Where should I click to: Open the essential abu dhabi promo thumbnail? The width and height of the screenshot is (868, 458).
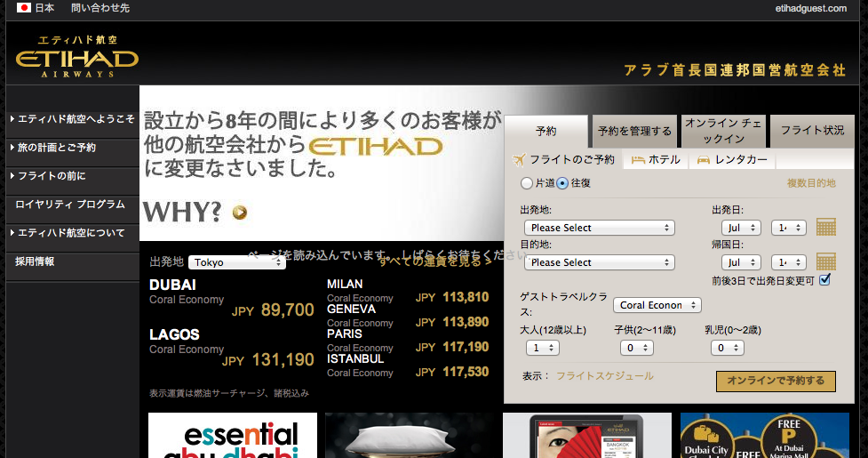tap(233, 435)
